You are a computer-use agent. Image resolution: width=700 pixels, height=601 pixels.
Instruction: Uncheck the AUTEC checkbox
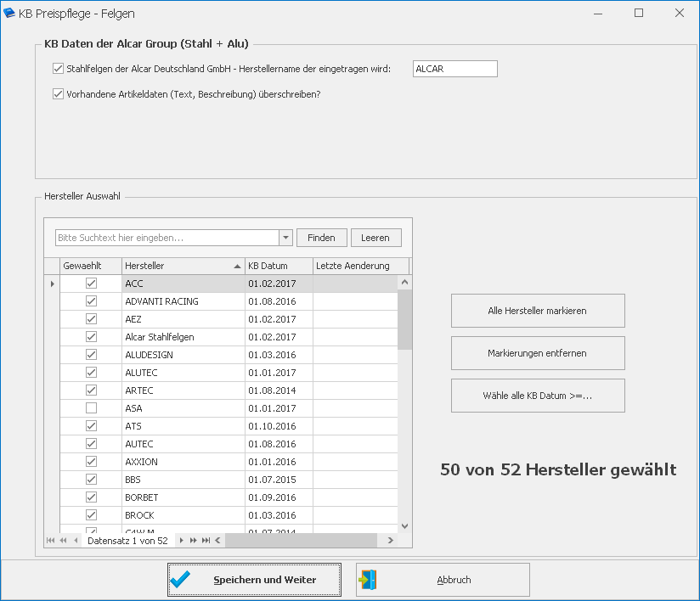91,443
